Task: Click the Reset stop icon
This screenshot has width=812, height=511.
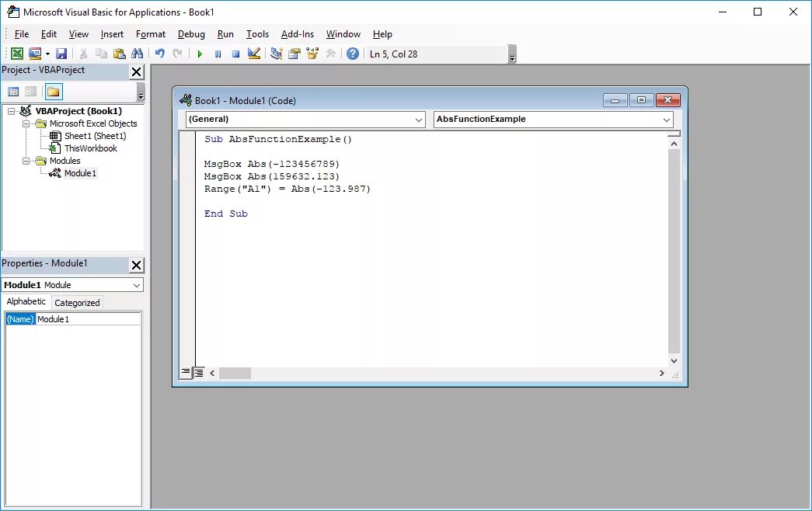Action: point(235,54)
